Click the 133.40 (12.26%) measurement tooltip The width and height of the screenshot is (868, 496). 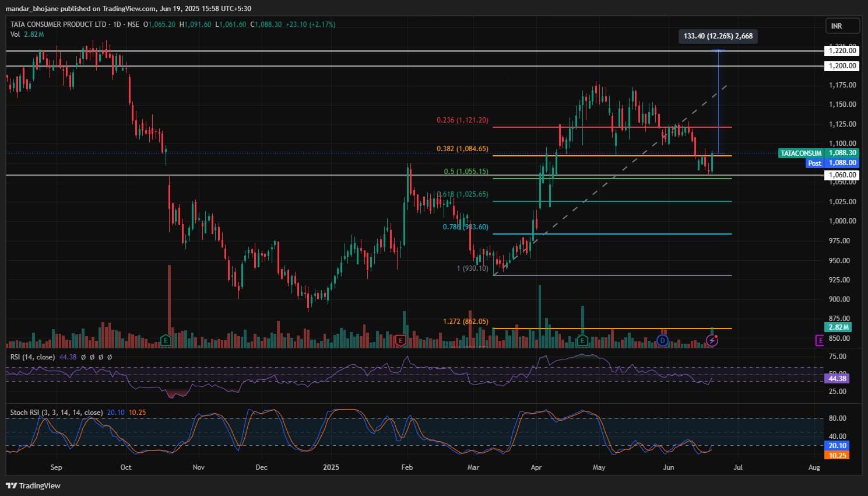click(x=718, y=36)
